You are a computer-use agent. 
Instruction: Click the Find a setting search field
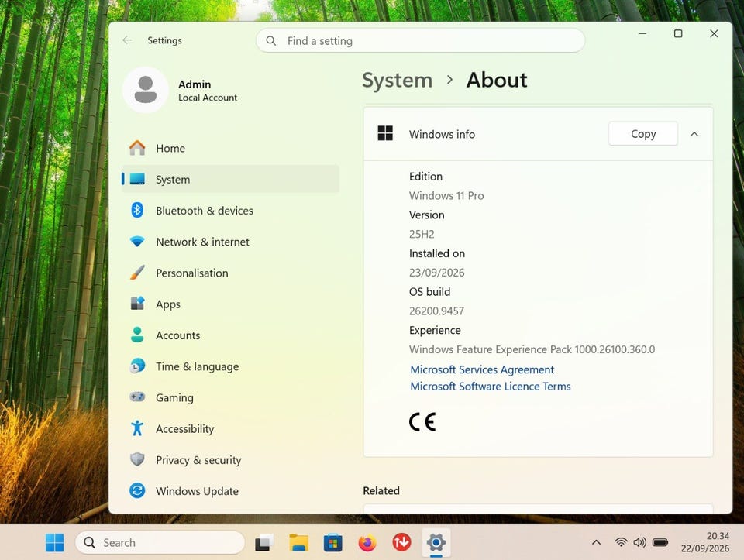click(x=420, y=41)
